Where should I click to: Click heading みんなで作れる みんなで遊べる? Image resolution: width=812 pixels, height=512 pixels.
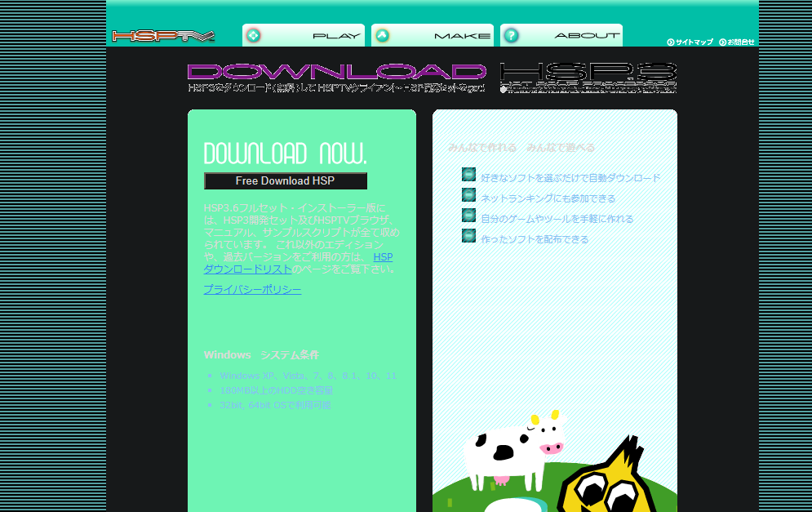(521, 148)
